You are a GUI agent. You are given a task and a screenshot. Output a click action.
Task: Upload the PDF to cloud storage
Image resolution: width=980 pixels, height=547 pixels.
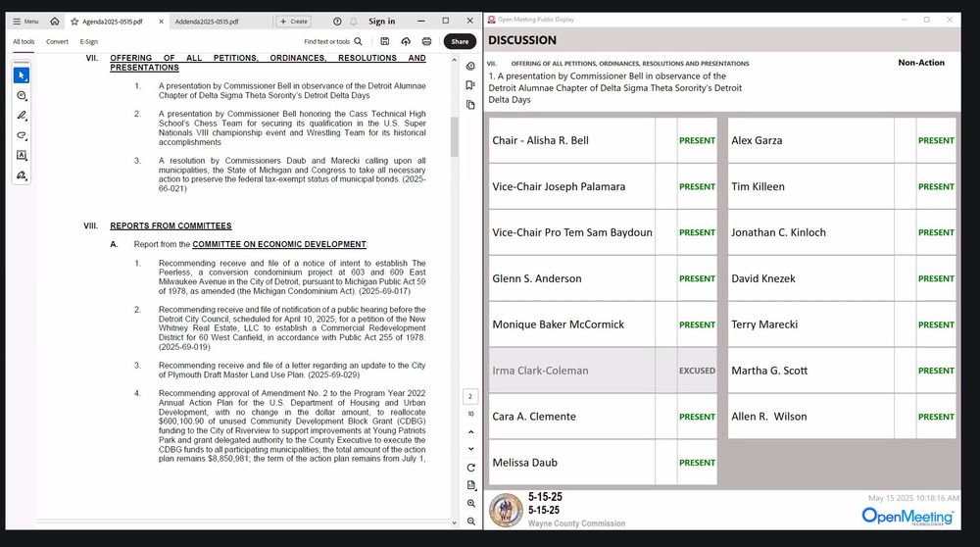point(406,41)
